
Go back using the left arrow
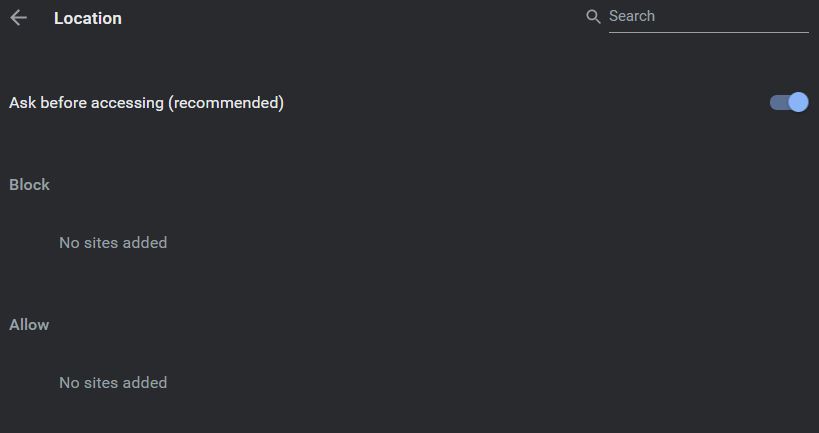(18, 18)
